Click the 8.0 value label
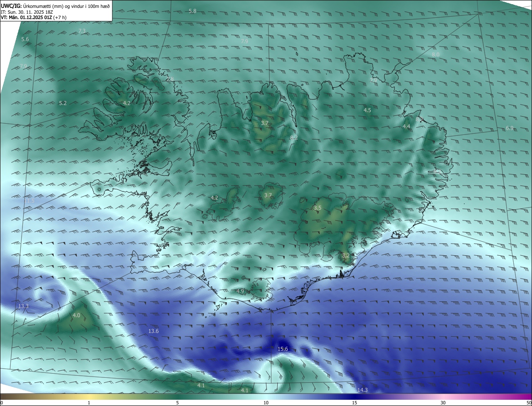The image size is (532, 406). [436, 55]
